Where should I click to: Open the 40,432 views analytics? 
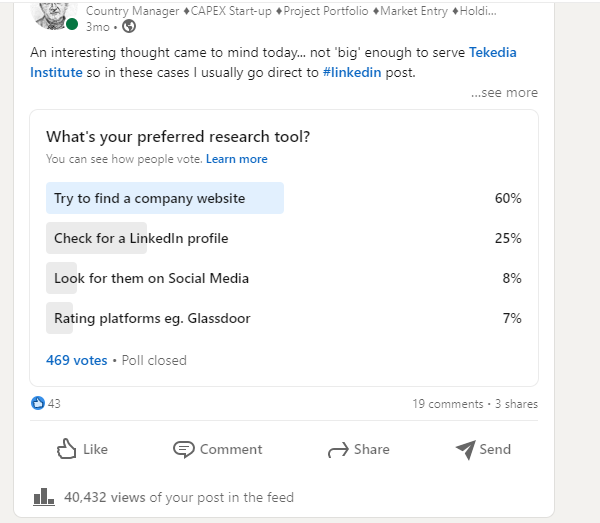[105, 497]
